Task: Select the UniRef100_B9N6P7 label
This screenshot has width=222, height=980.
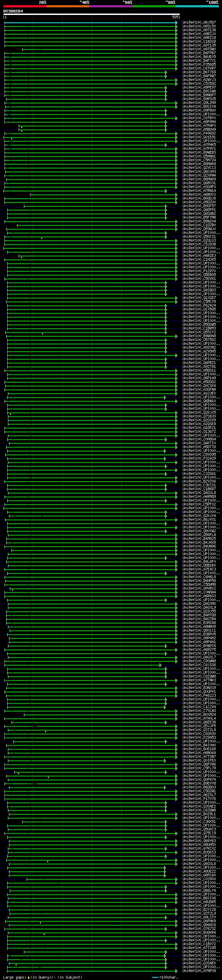Action: tap(199, 95)
